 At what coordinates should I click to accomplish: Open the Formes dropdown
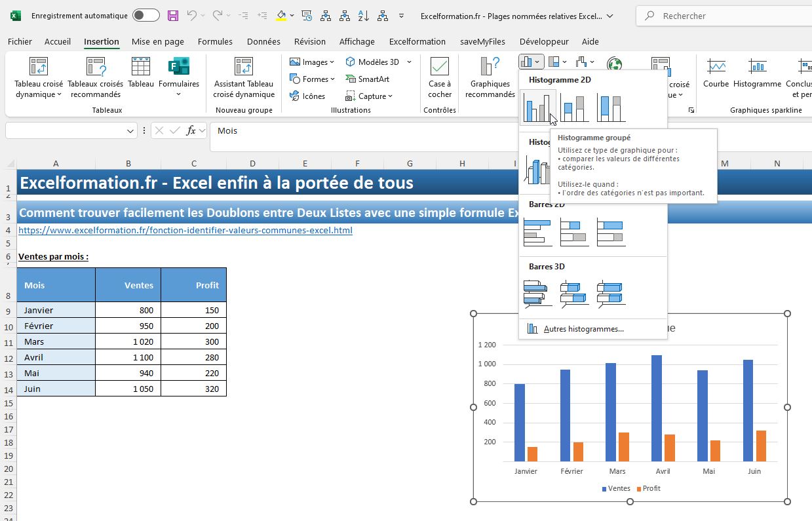(x=312, y=79)
